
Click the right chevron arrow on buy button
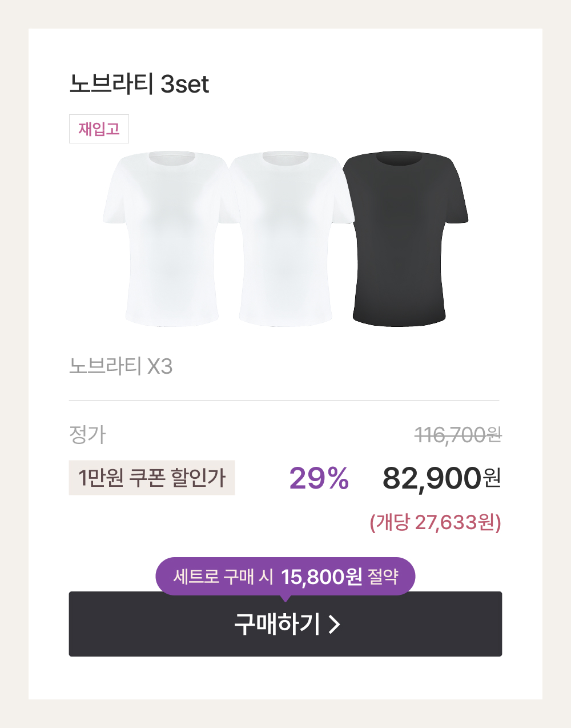[335, 624]
